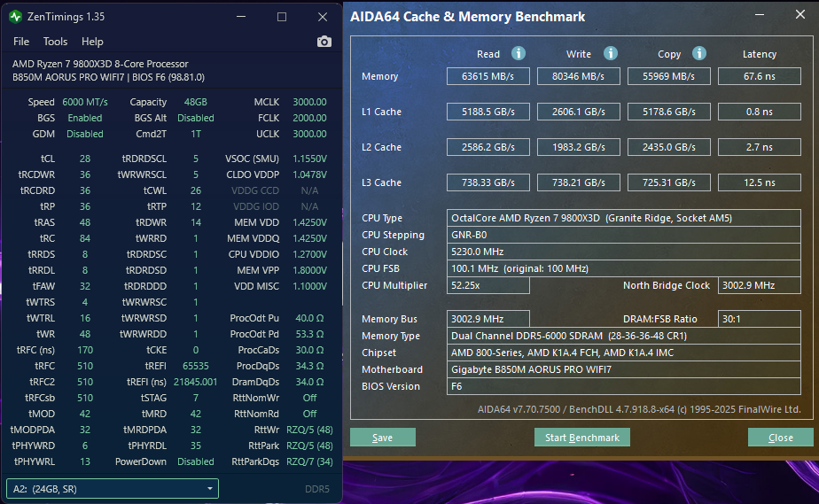Click the CPU Multiplier 52.25x field

(487, 285)
